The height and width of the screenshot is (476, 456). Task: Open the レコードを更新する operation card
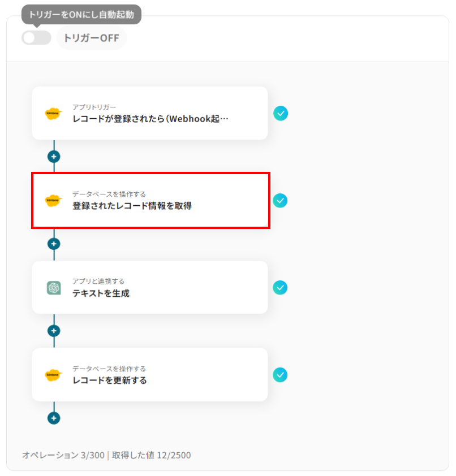click(x=150, y=375)
